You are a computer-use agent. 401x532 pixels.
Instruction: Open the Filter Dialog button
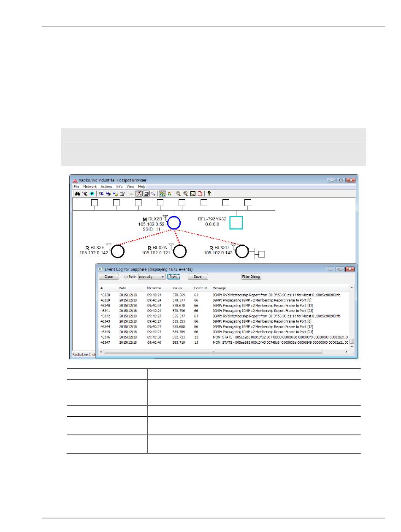pyautogui.click(x=251, y=277)
